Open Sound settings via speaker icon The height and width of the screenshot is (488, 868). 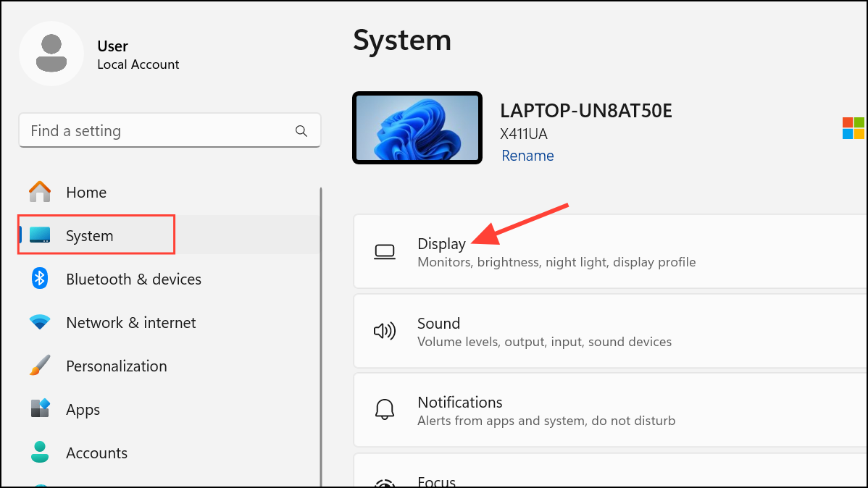pyautogui.click(x=384, y=332)
